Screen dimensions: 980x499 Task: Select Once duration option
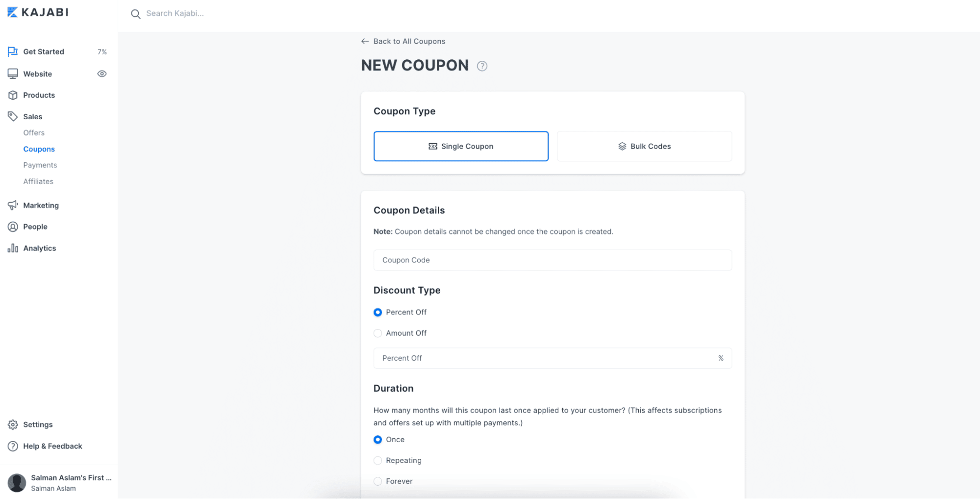point(377,440)
